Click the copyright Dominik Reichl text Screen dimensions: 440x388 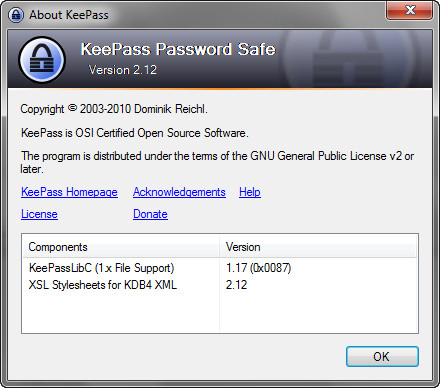114,109
